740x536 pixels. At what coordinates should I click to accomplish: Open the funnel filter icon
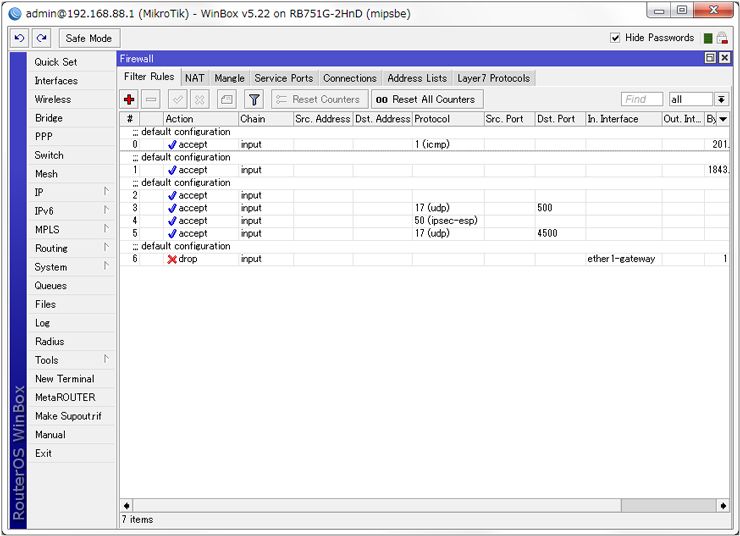(x=254, y=100)
